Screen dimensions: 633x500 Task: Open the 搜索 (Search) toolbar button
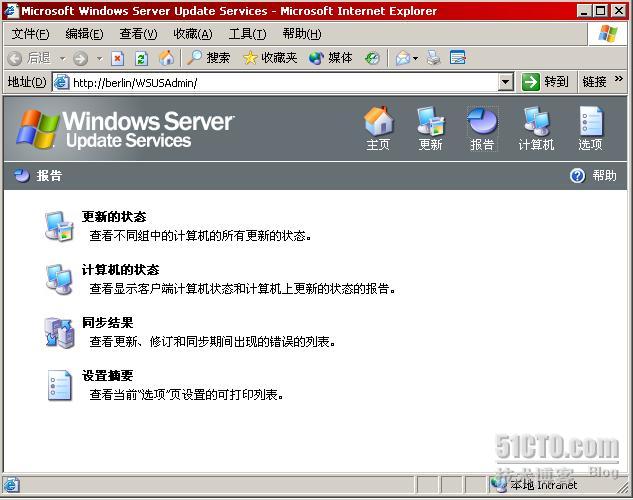[209, 58]
